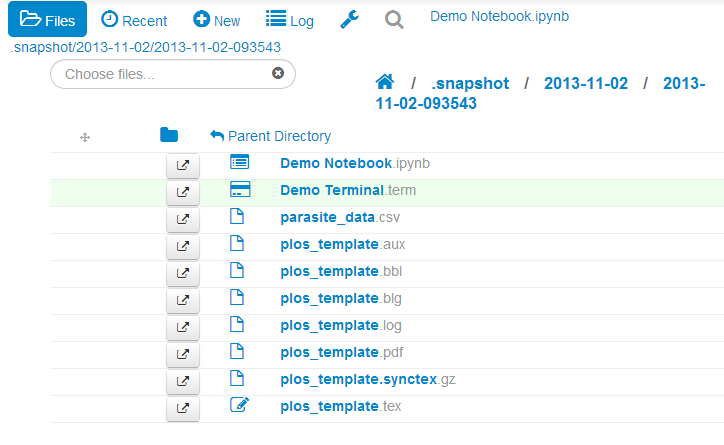
Task: Clear the Choose files filter box
Action: 278,73
